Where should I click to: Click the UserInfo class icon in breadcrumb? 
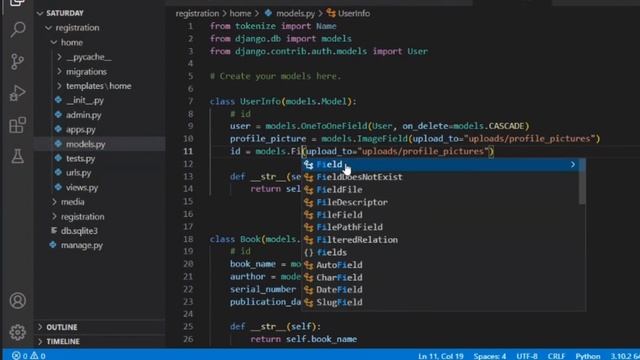tap(331, 13)
